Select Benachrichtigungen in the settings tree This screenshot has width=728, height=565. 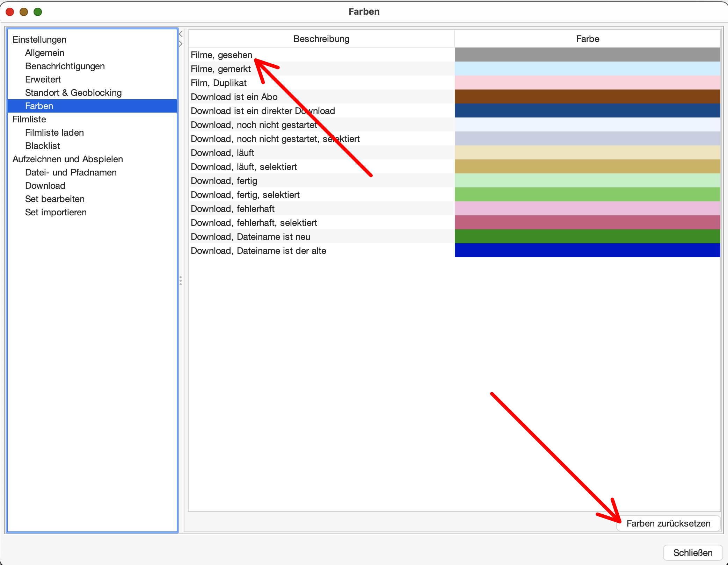tap(65, 66)
